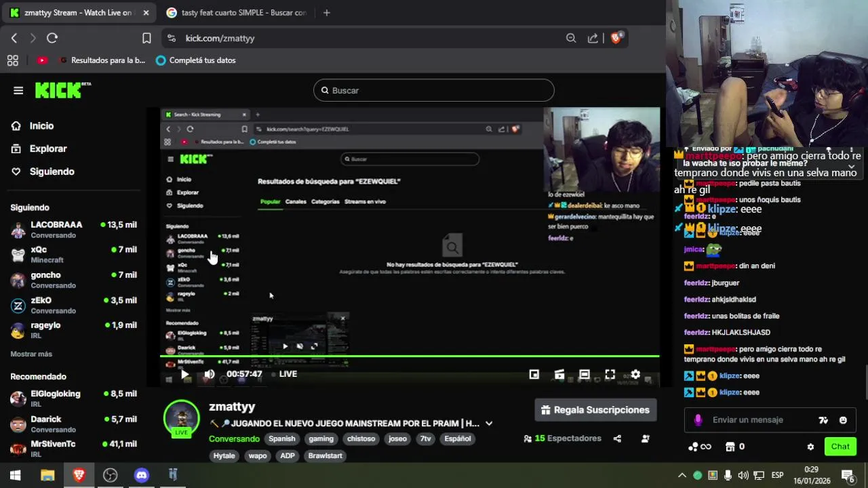Open the Completá tus datos bookmark

point(195,60)
